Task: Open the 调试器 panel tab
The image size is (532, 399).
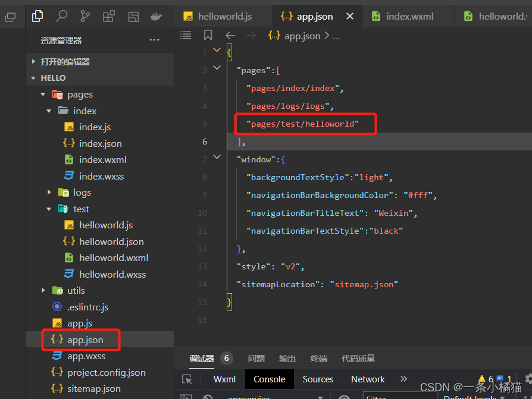Action: point(202,359)
